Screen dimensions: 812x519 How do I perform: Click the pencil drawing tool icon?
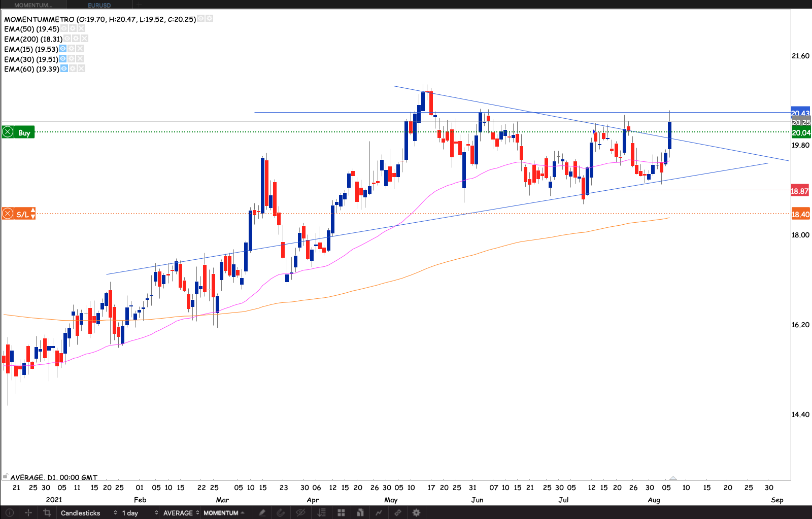(x=262, y=513)
